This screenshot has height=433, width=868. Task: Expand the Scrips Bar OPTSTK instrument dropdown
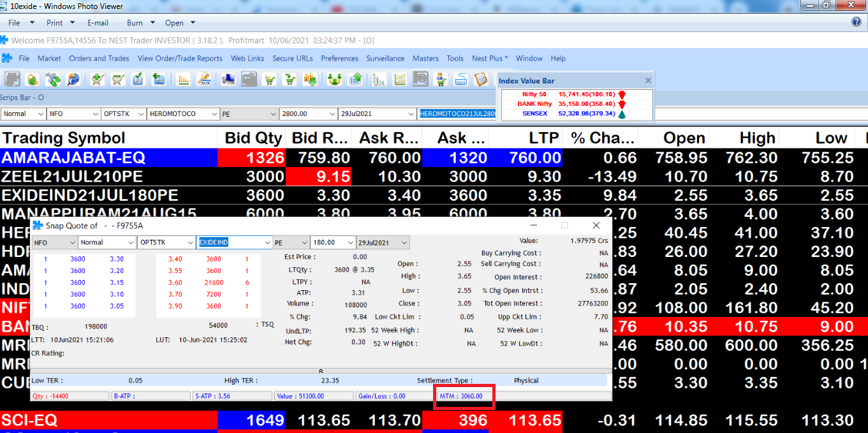[x=142, y=114]
